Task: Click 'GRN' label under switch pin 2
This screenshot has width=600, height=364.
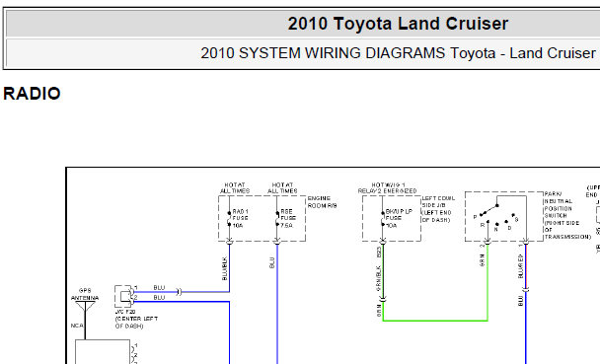Action: click(483, 260)
